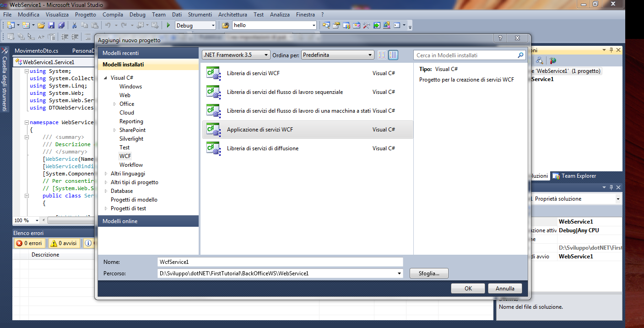Image resolution: width=644 pixels, height=328 pixels.
Task: Click the Cut scissors icon
Action: point(75,25)
